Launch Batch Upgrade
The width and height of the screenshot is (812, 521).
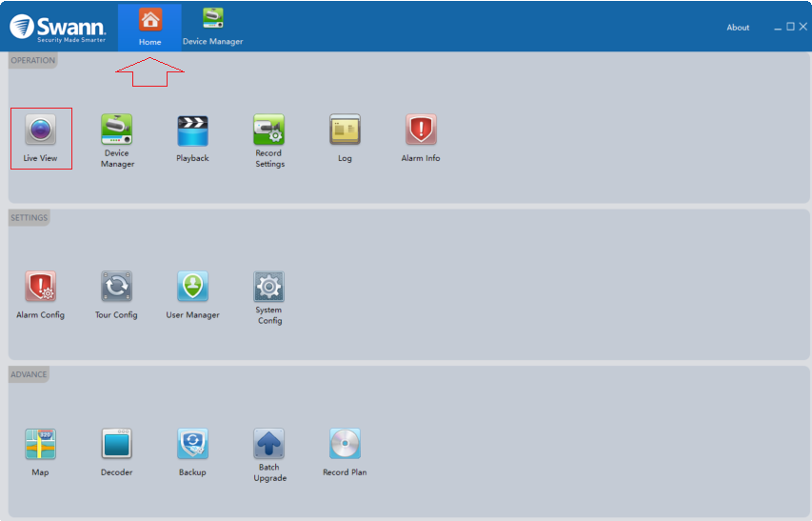click(x=268, y=444)
